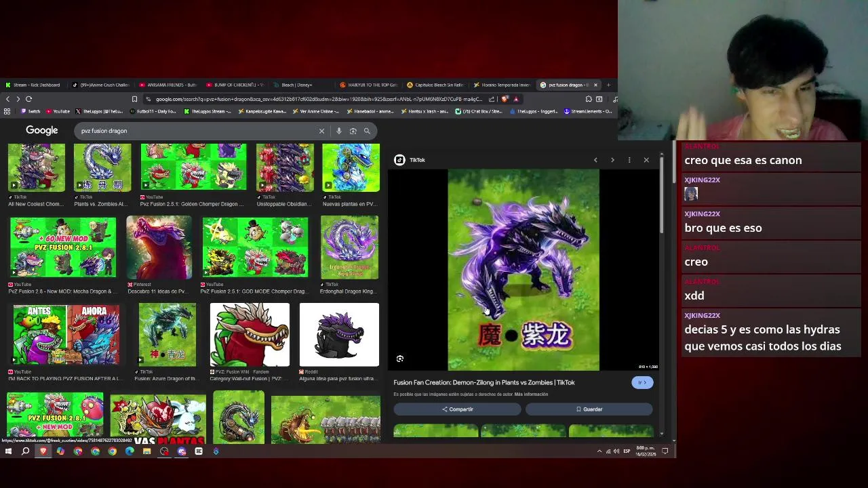The image size is (868, 488).
Task: Click the ESP language indicator in taskbar
Action: pos(627,451)
